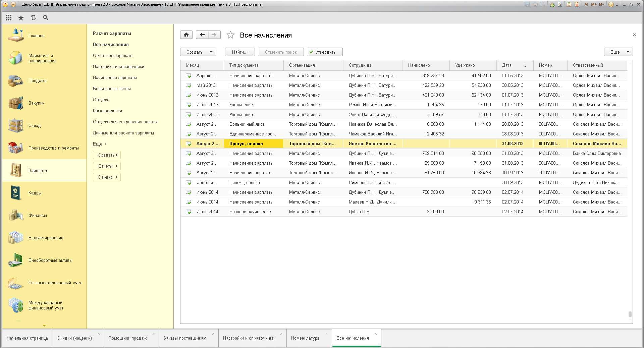Click the M memory button
Screen dimensions: 644x348
586,4
